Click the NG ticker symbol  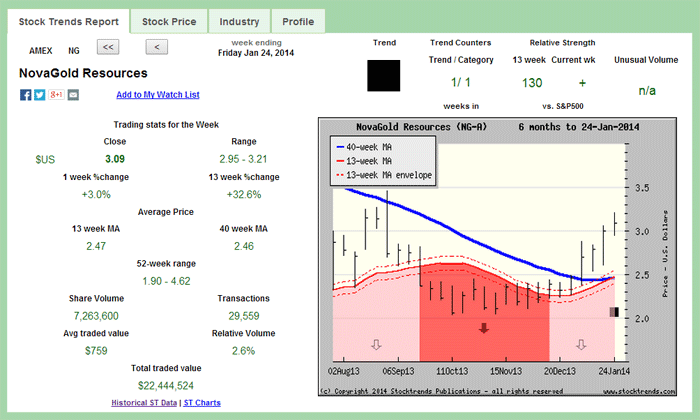(x=74, y=51)
